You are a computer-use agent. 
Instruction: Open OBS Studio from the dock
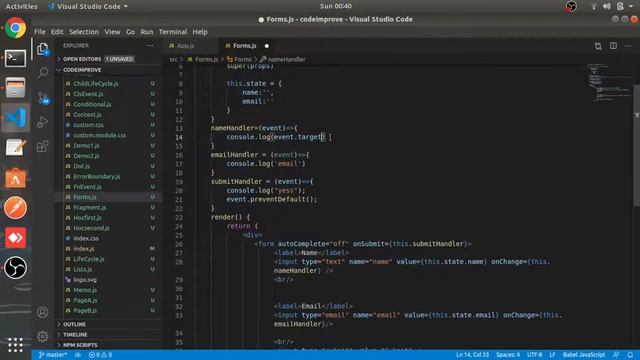coord(16,268)
